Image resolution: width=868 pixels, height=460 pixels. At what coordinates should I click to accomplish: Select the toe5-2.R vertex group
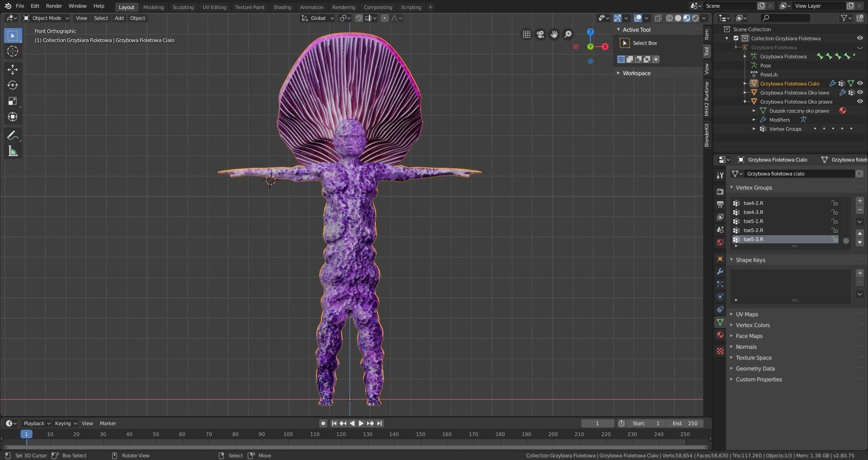[x=786, y=230]
